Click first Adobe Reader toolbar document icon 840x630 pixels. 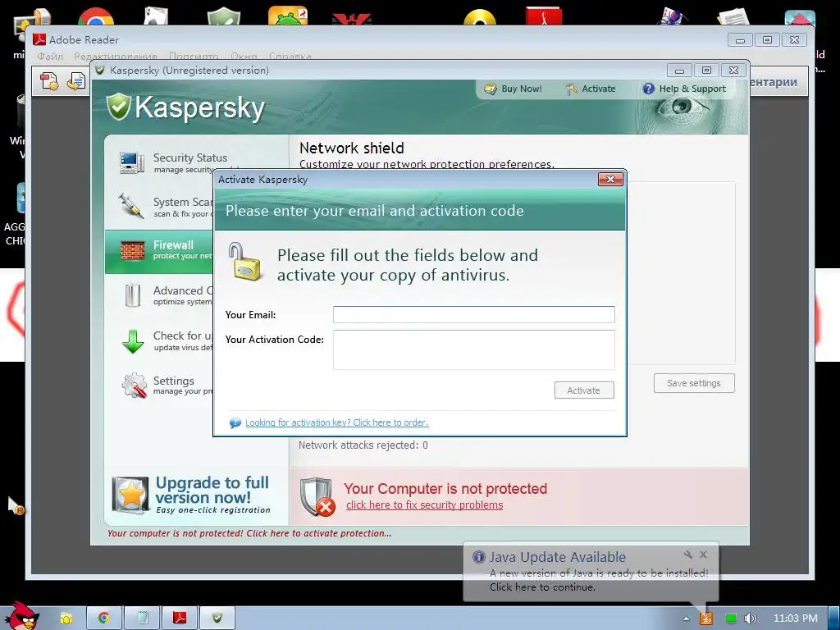(49, 81)
